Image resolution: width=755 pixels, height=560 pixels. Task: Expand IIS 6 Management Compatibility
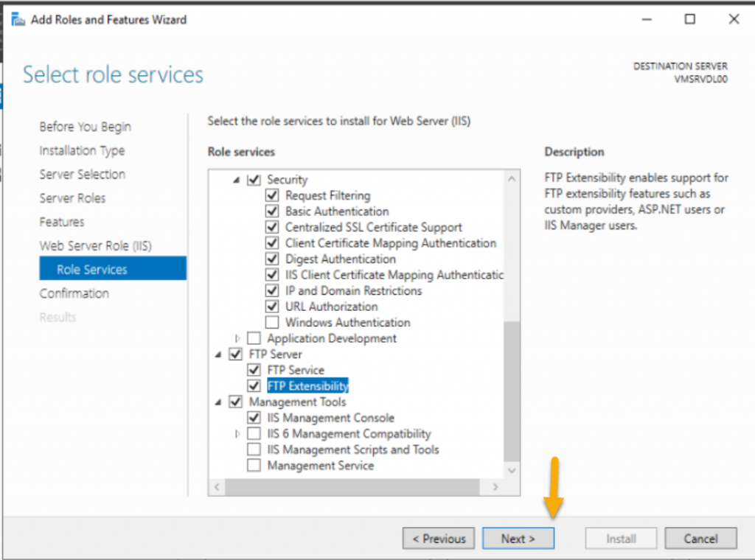click(x=237, y=433)
